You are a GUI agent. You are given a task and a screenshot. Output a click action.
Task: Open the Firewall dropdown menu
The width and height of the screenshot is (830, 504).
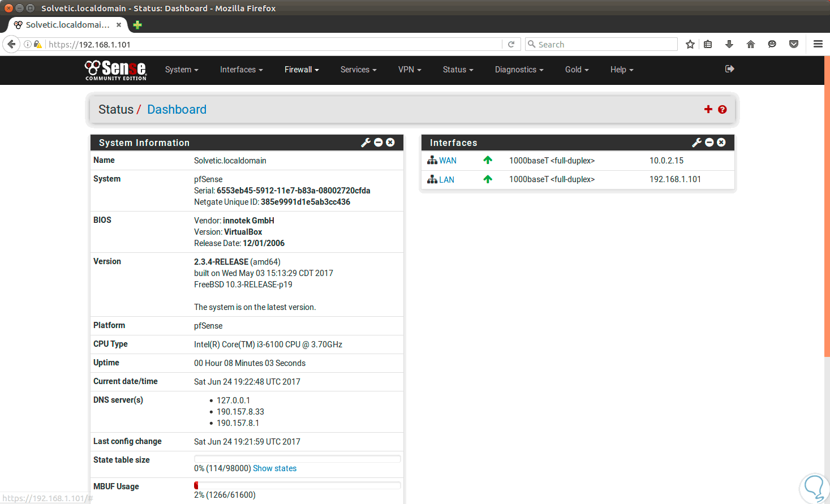coord(302,70)
